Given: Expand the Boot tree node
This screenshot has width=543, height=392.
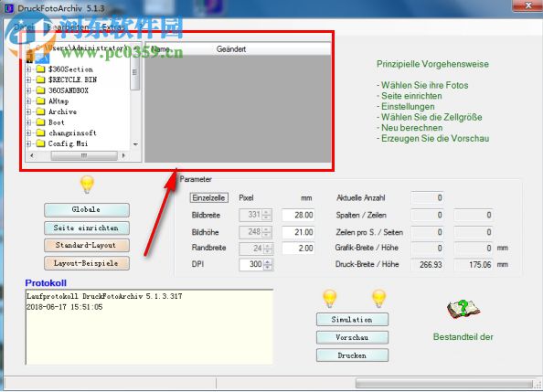Looking at the screenshot, I should click(29, 122).
